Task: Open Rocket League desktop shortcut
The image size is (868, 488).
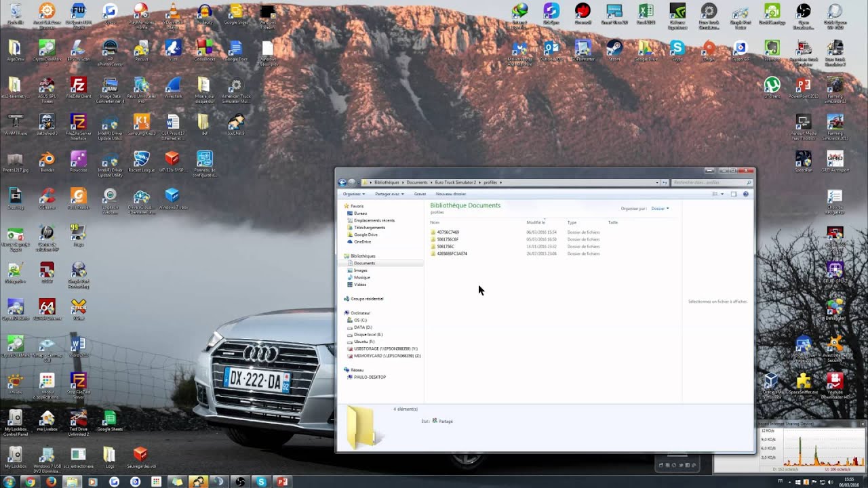Action: (141, 162)
